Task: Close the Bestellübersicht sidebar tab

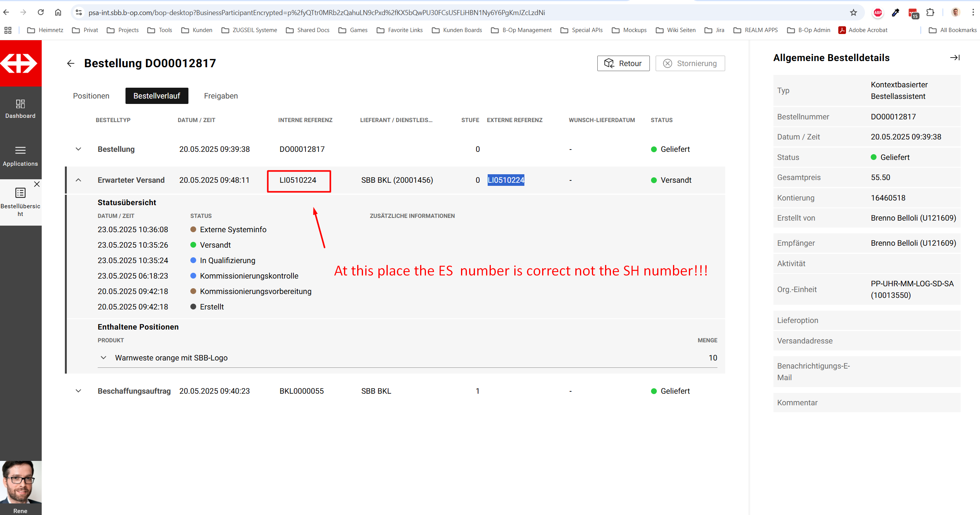Action: pyautogui.click(x=37, y=184)
